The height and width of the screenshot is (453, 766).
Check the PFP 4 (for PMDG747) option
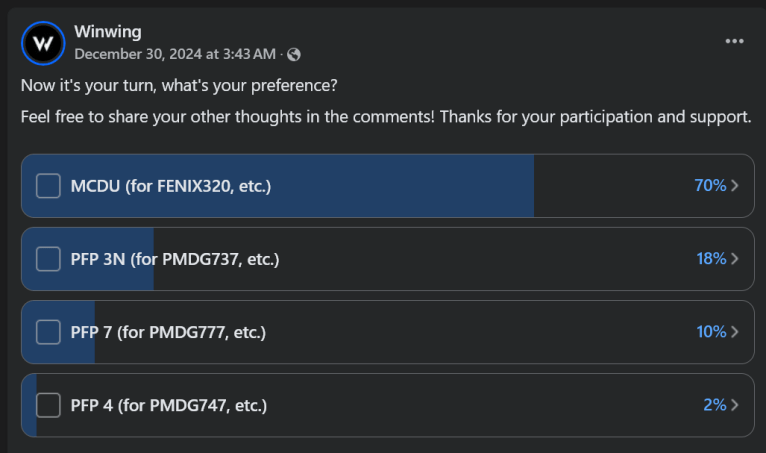[x=48, y=405]
